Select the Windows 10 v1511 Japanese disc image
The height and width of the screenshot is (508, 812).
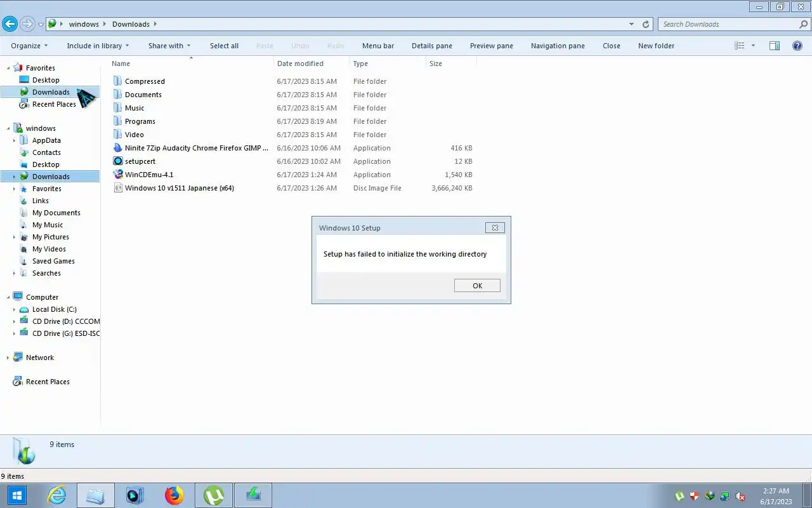(180, 188)
